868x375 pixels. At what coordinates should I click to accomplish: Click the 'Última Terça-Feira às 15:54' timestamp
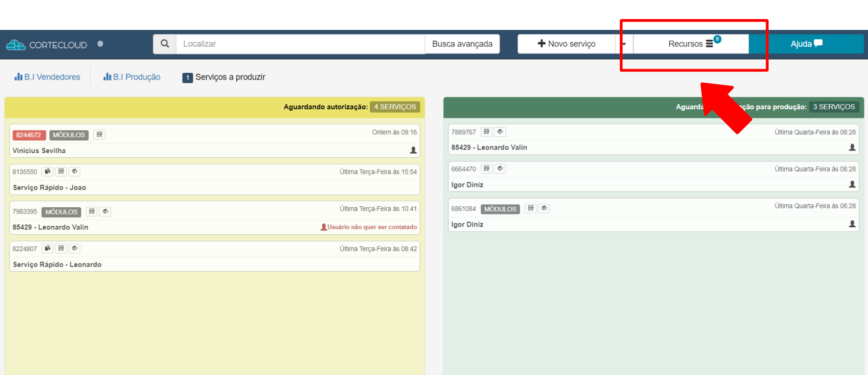(378, 172)
